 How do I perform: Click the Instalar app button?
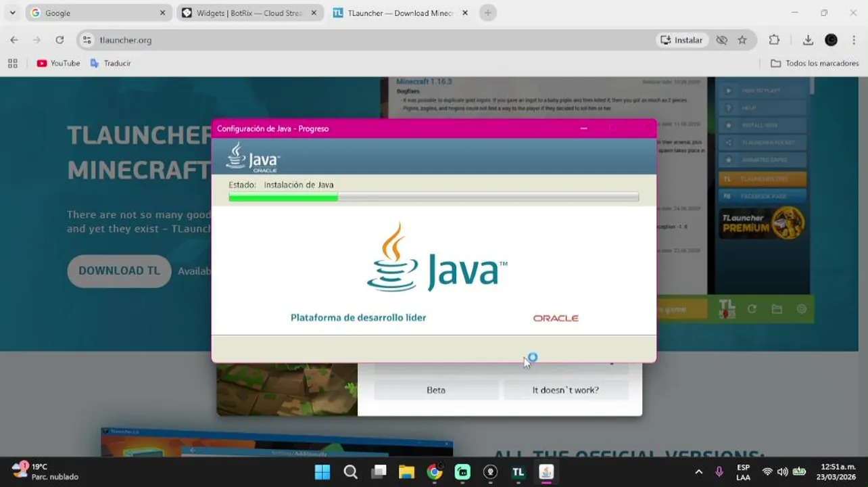681,40
